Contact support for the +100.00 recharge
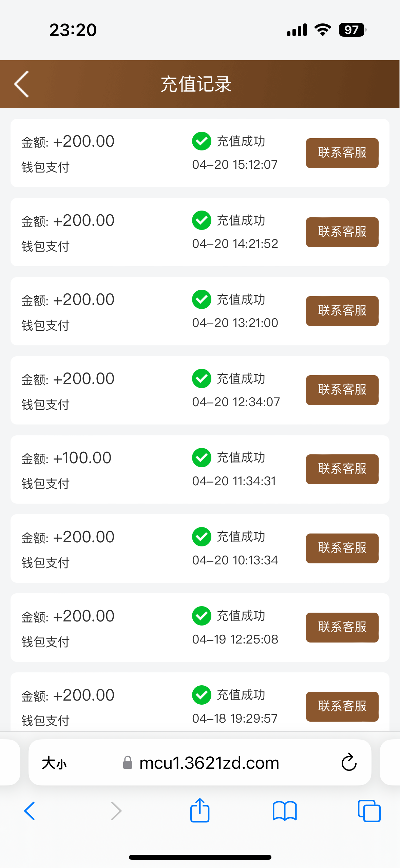Image resolution: width=400 pixels, height=868 pixels. click(x=342, y=469)
